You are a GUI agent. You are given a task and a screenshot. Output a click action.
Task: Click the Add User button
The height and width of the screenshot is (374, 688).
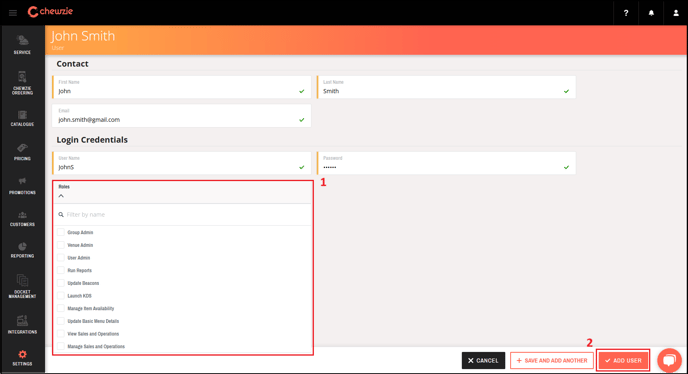[x=623, y=360]
